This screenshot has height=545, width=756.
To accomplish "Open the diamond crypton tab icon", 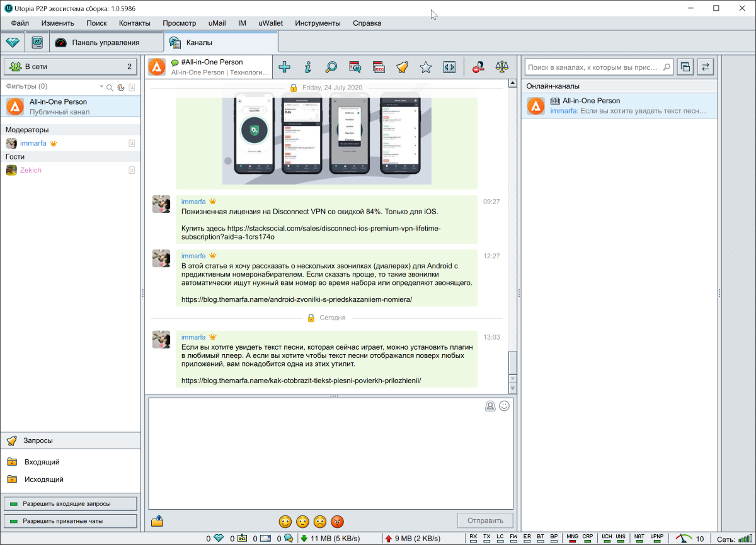I will tap(13, 42).
